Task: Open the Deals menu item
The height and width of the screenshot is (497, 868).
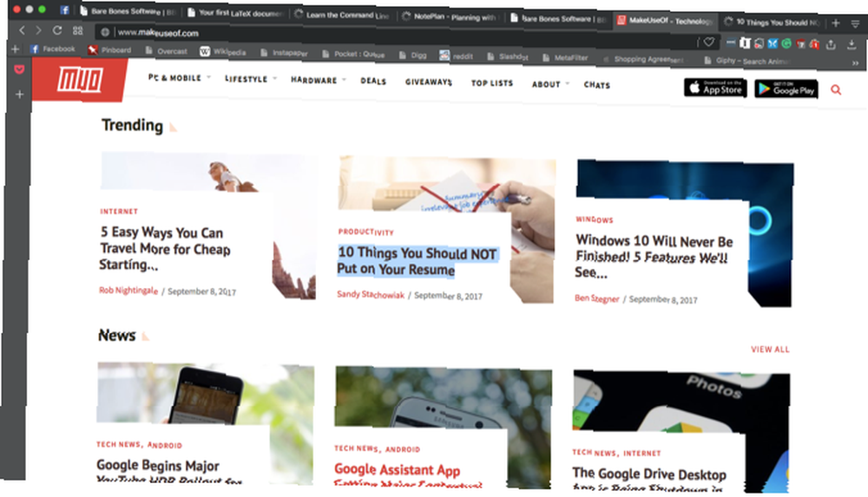Action: (373, 82)
